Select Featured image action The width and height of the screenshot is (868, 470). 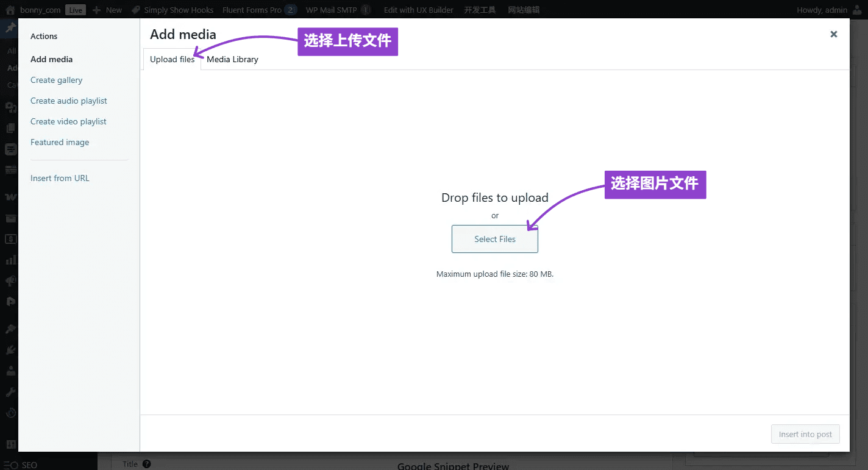pos(60,142)
